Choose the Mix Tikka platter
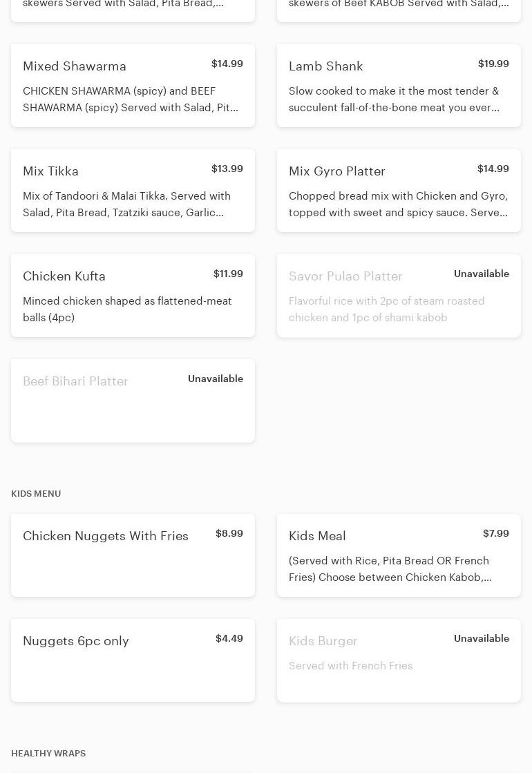This screenshot has width=532, height=773. pyautogui.click(x=133, y=191)
